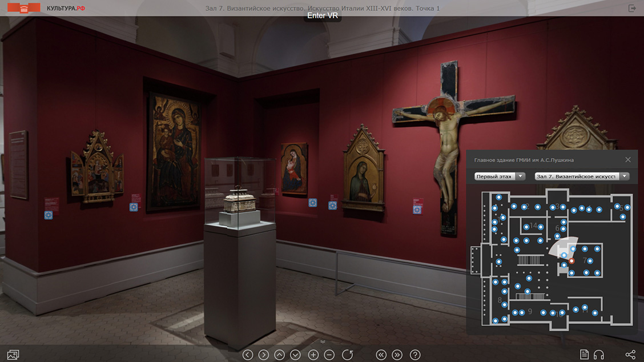This screenshot has width=644, height=362.
Task: Go to next point with double-right arrows
Action: pyautogui.click(x=397, y=355)
